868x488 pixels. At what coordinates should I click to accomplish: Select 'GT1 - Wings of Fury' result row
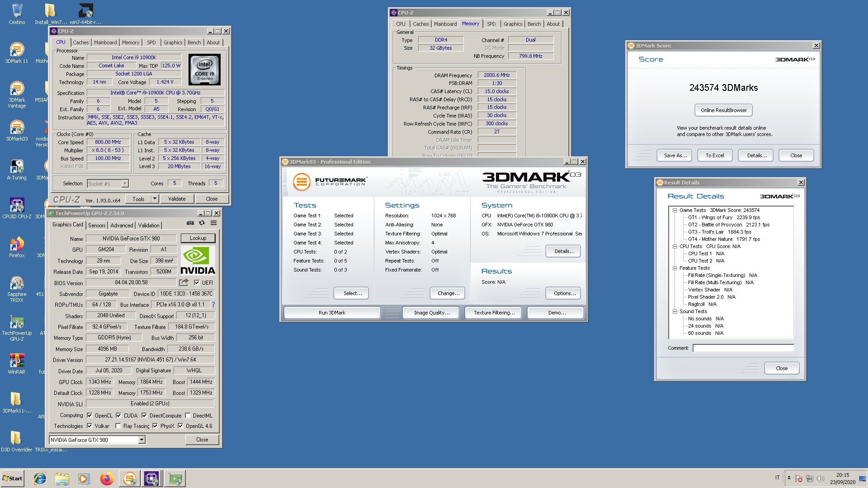(x=724, y=217)
